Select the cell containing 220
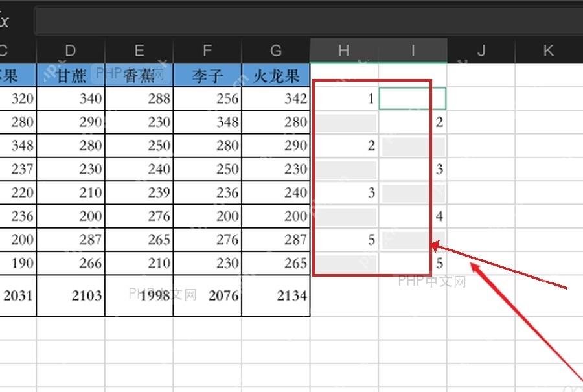 (18, 192)
